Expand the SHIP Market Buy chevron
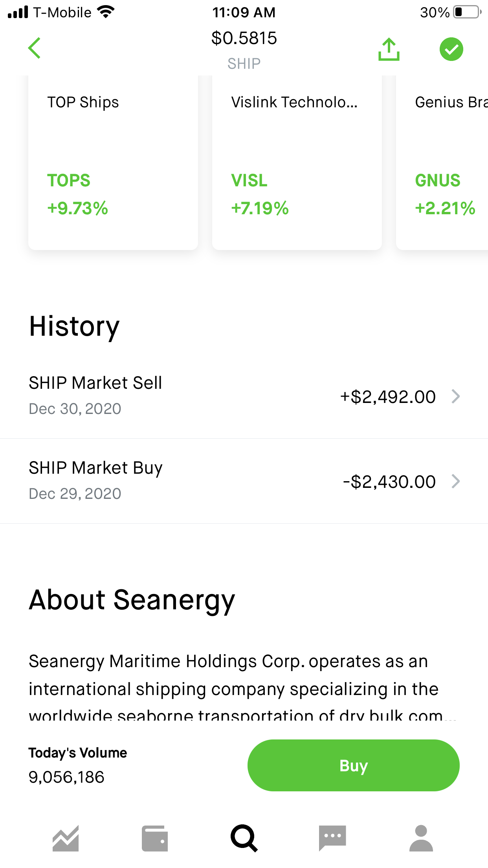The width and height of the screenshot is (488, 868). (x=456, y=481)
